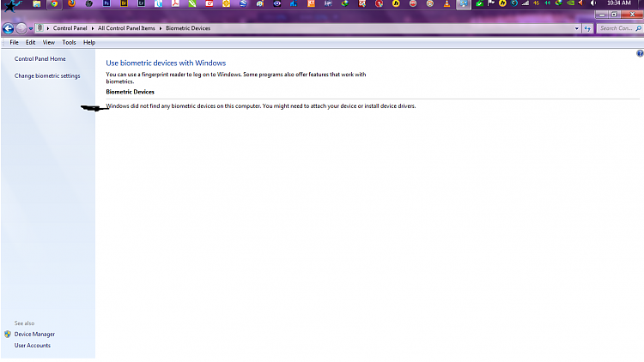Click the Control Panel icon in address bar
The height and width of the screenshot is (362, 644).
point(39,28)
